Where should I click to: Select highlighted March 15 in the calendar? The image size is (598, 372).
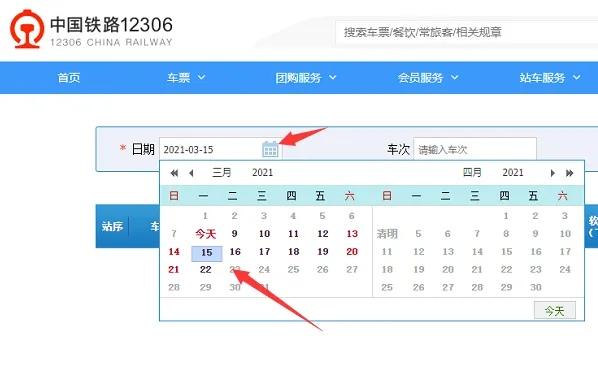coord(207,253)
